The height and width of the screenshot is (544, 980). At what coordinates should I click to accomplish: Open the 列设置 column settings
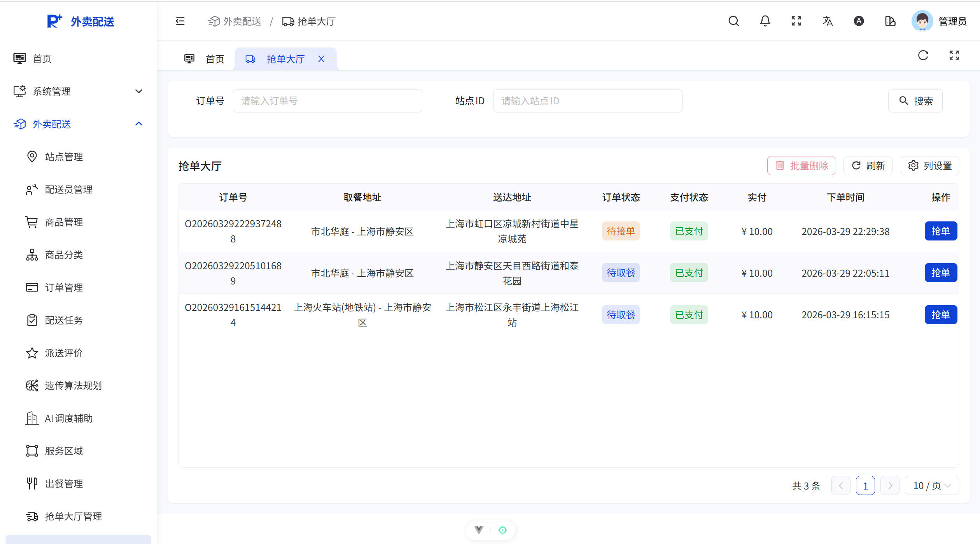click(x=930, y=166)
